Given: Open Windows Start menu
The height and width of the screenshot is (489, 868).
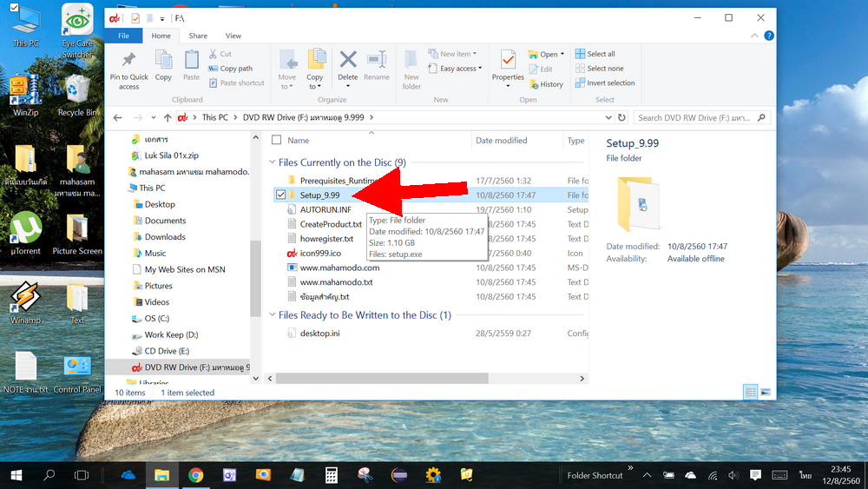Looking at the screenshot, I should [16, 475].
